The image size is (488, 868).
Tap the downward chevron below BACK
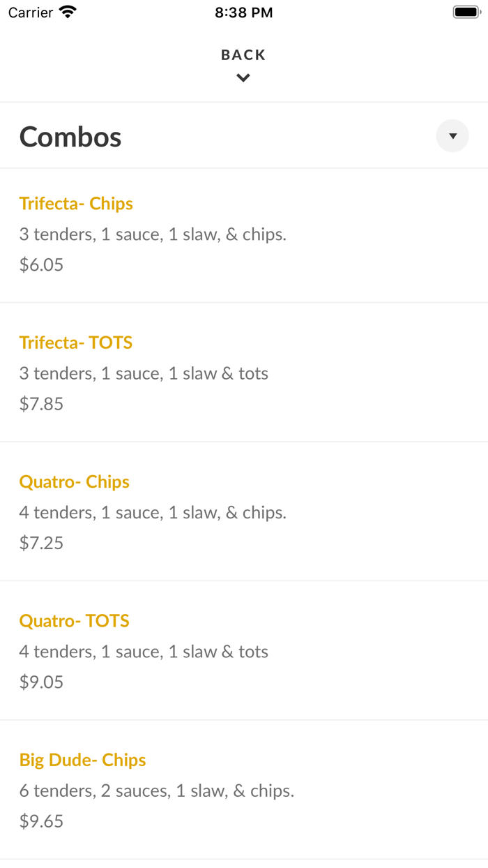pyautogui.click(x=243, y=77)
